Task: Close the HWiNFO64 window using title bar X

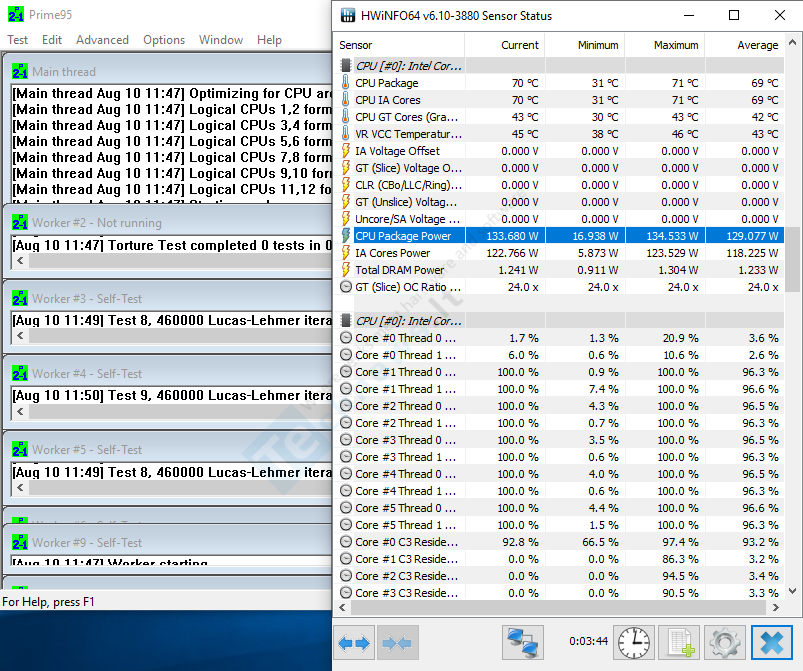Action: 779,15
